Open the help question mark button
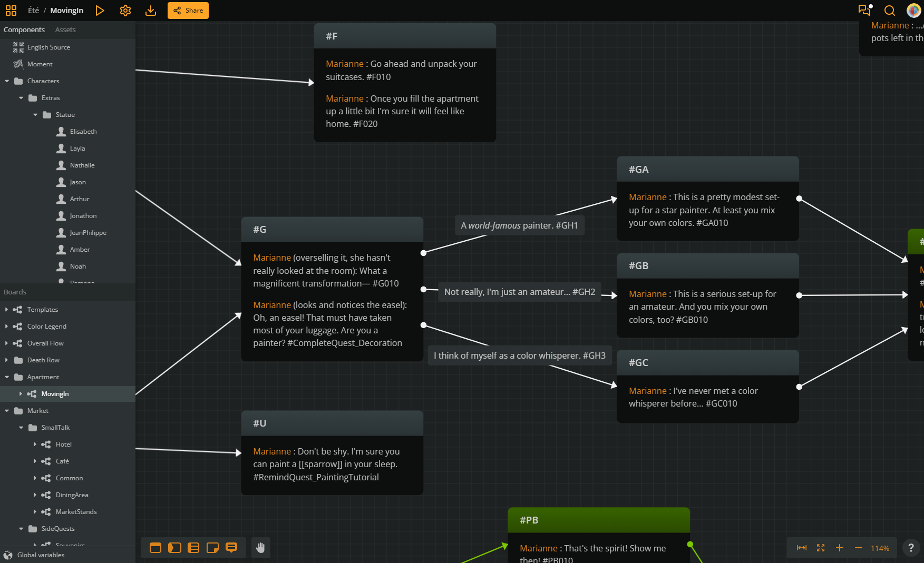 [x=911, y=548]
